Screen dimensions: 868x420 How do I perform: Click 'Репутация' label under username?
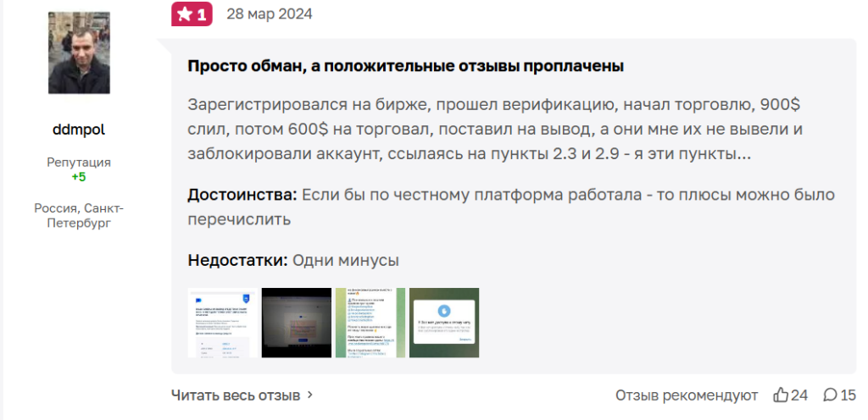[x=79, y=163]
